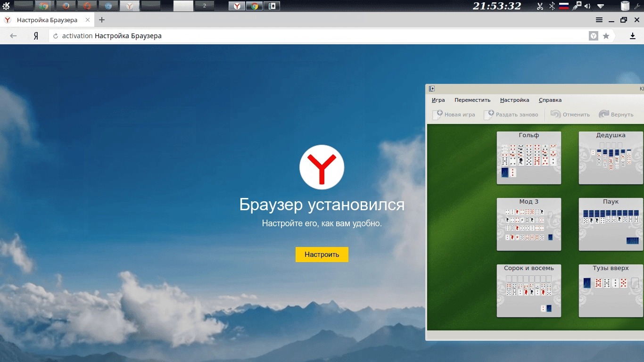The image size is (644, 362).
Task: Choose the Тузы вверх game preview
Action: (x=611, y=290)
